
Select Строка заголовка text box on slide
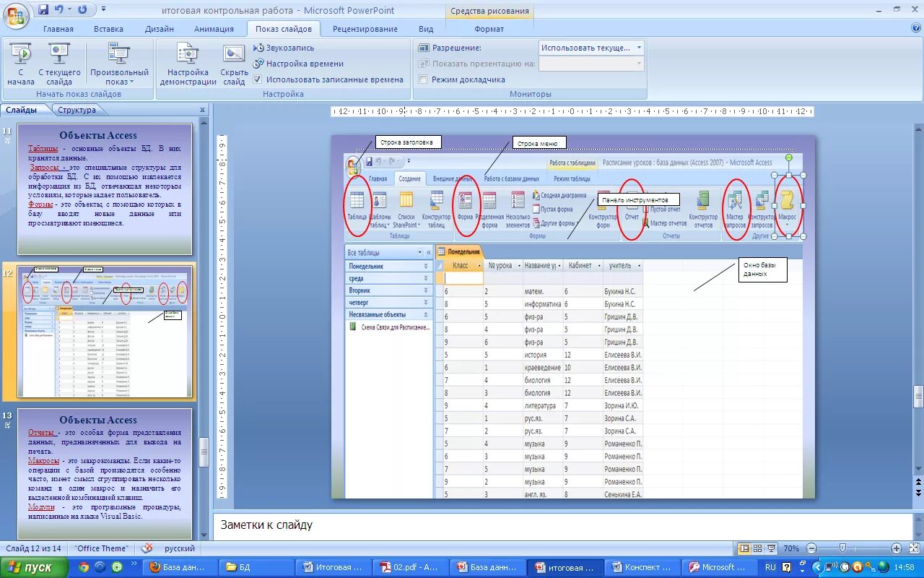click(408, 142)
